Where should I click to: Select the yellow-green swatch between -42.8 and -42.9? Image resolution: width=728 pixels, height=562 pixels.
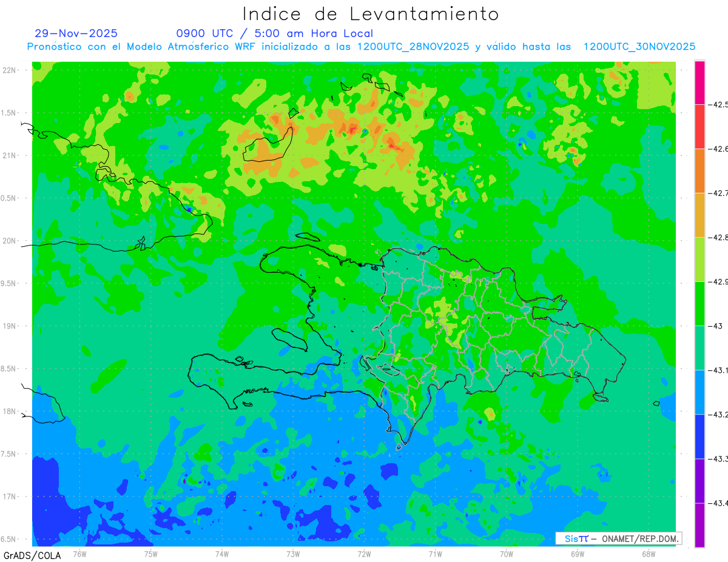699,259
